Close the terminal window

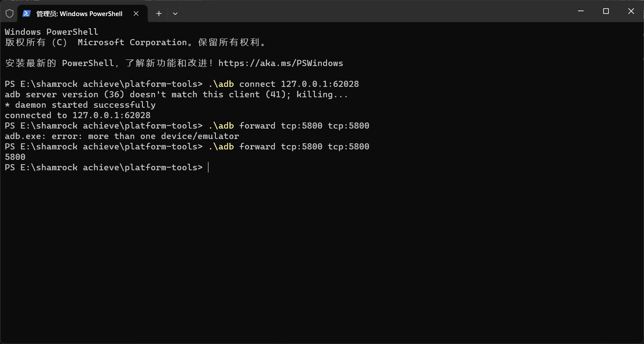tap(631, 11)
